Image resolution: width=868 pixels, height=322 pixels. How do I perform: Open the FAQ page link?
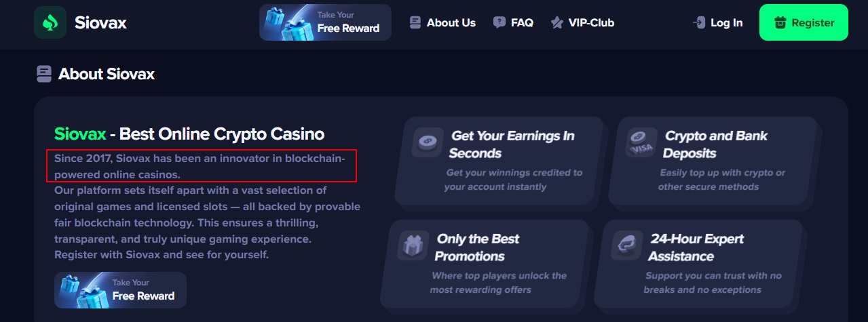(522, 22)
